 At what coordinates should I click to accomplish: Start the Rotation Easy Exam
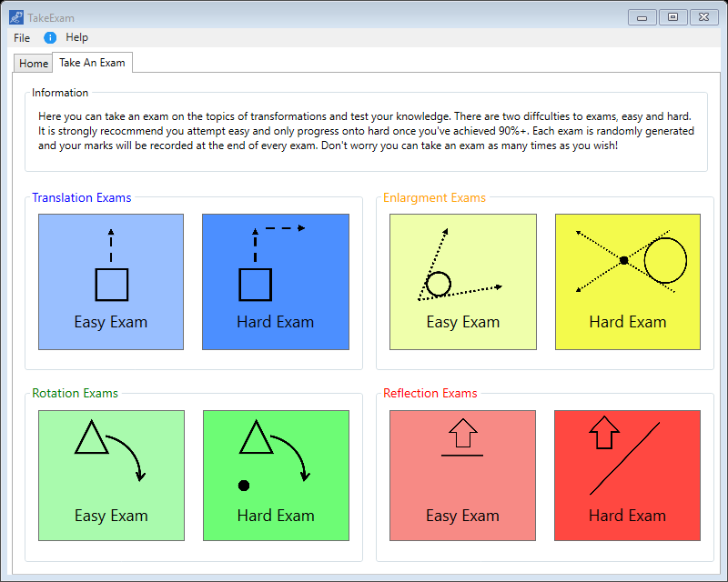pyautogui.click(x=111, y=476)
